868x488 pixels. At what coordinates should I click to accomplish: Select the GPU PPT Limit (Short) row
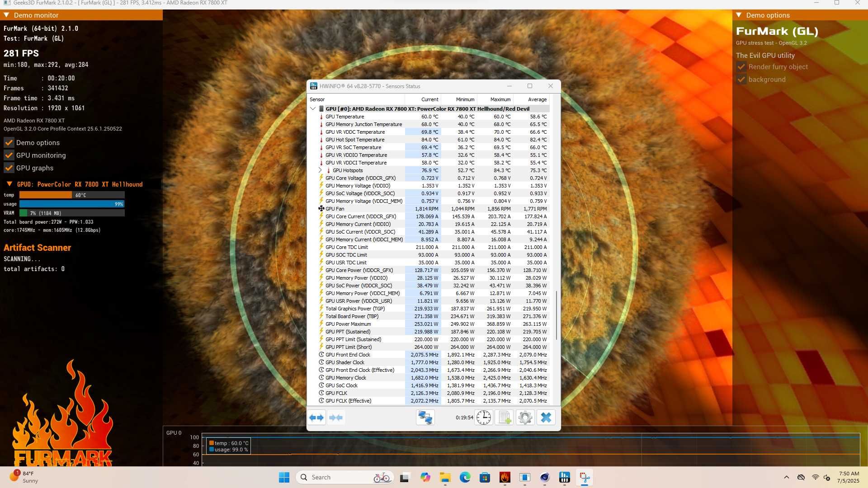pos(429,347)
